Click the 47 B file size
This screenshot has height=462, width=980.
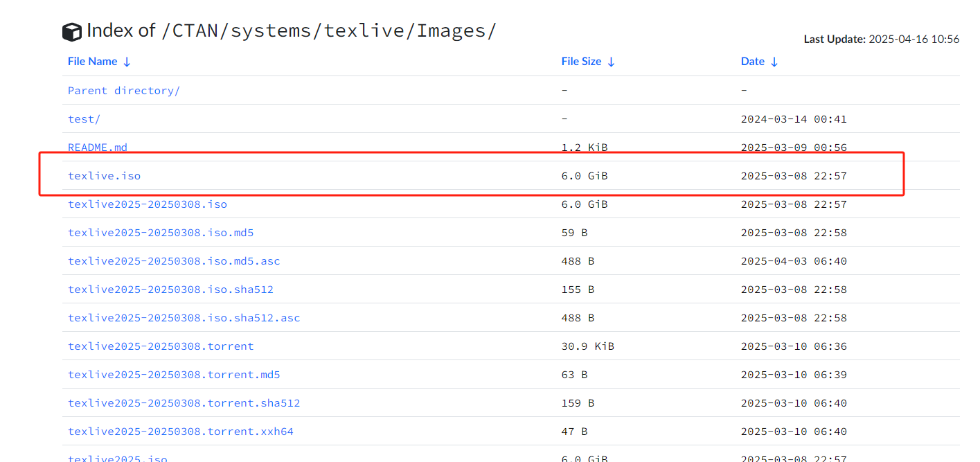pyautogui.click(x=574, y=432)
